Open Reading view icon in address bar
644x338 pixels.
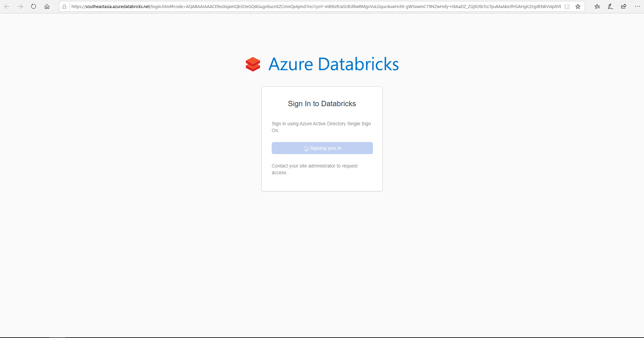(x=567, y=6)
